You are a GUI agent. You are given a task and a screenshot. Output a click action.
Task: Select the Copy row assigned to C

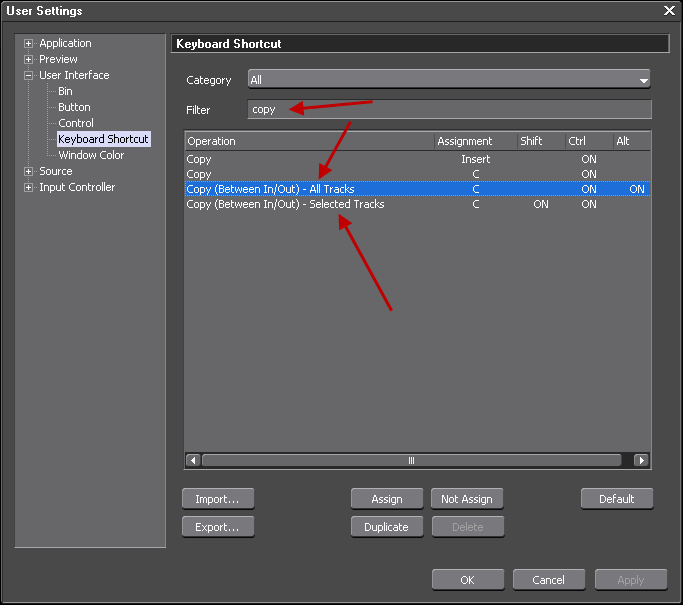coord(417,174)
